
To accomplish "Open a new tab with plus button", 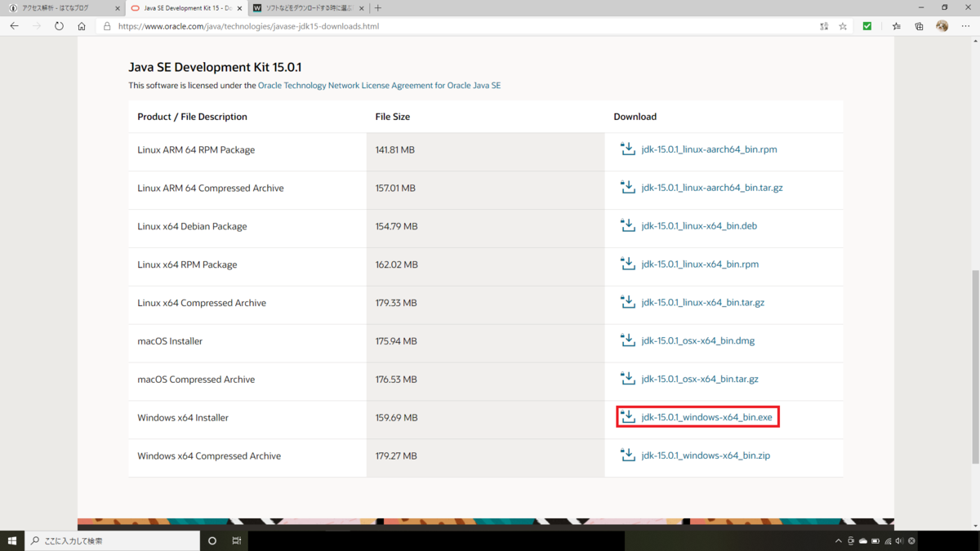I will [377, 8].
